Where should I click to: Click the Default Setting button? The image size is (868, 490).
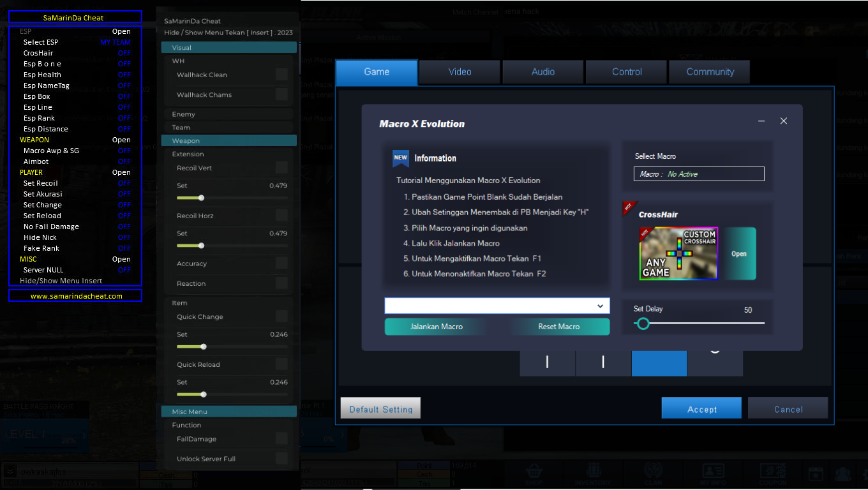380,408
